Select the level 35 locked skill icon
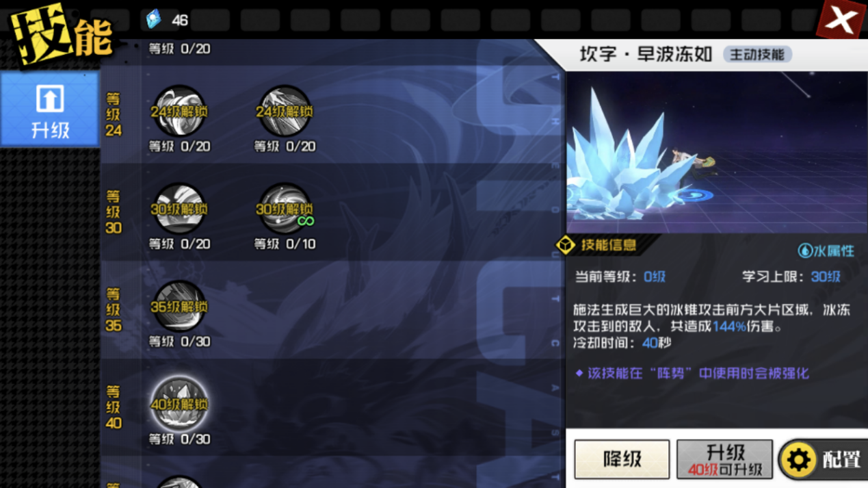 [x=179, y=306]
